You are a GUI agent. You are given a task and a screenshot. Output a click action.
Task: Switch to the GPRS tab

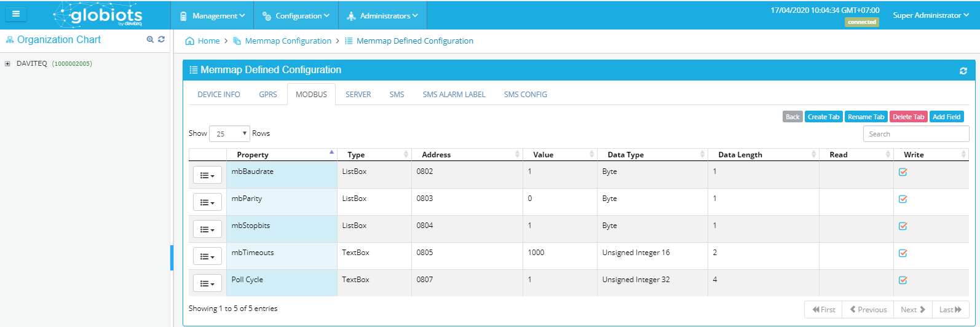(268, 95)
